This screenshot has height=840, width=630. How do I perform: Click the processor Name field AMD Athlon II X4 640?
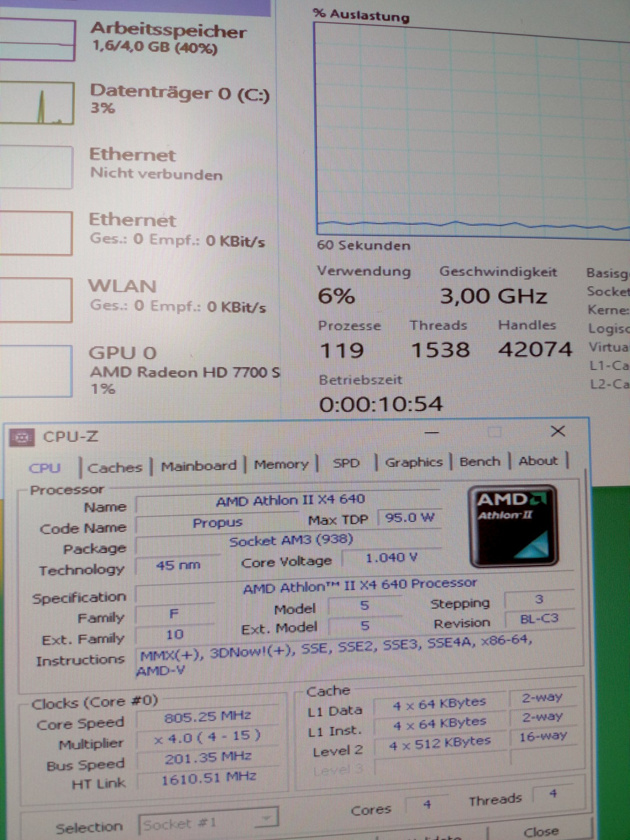click(289, 501)
